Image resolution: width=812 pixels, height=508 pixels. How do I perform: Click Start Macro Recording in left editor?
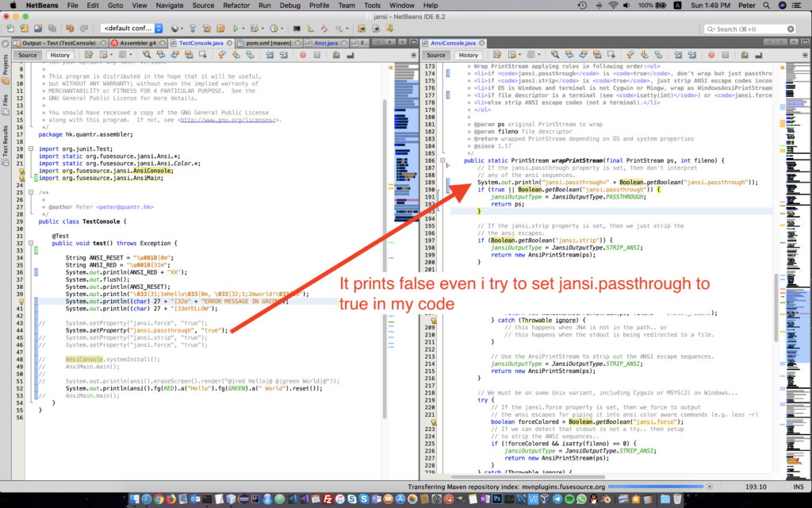303,55
